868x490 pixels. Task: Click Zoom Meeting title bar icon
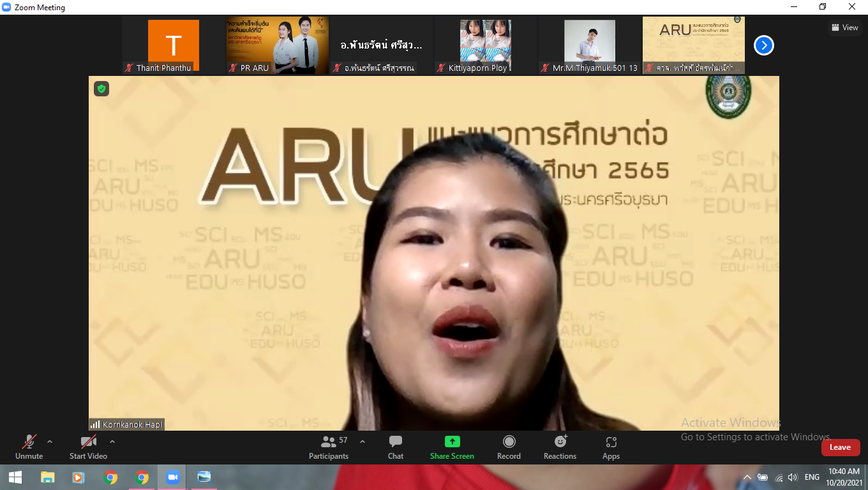tap(7, 7)
